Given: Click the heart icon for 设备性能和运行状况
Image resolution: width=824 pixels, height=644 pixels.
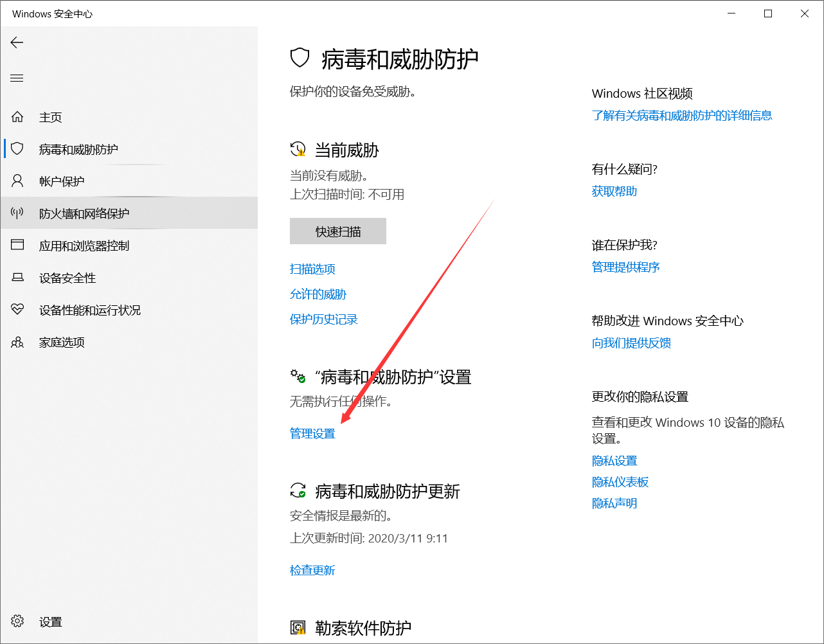Looking at the screenshot, I should coord(17,309).
